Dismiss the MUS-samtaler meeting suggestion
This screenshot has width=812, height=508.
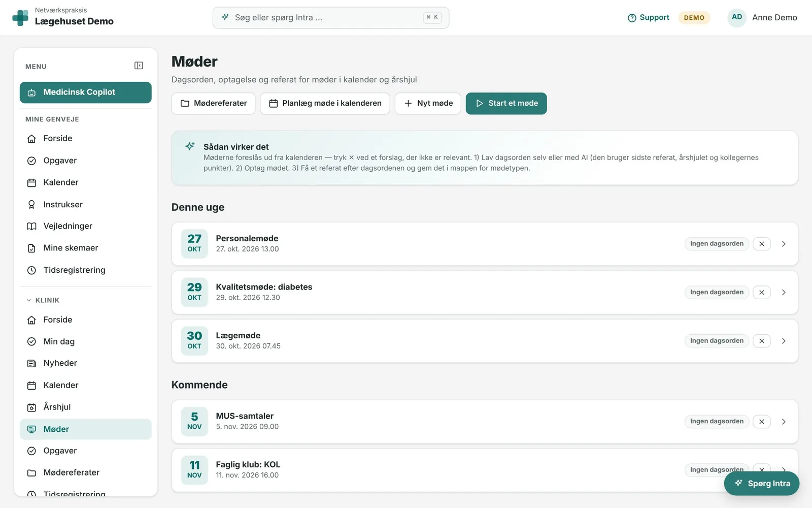(762, 422)
